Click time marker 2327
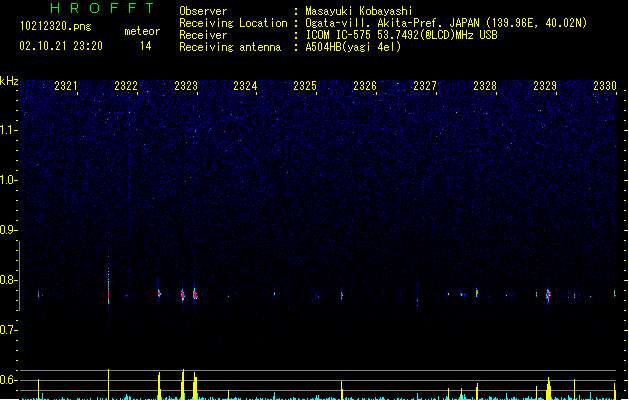629x400 pixels. [425, 86]
